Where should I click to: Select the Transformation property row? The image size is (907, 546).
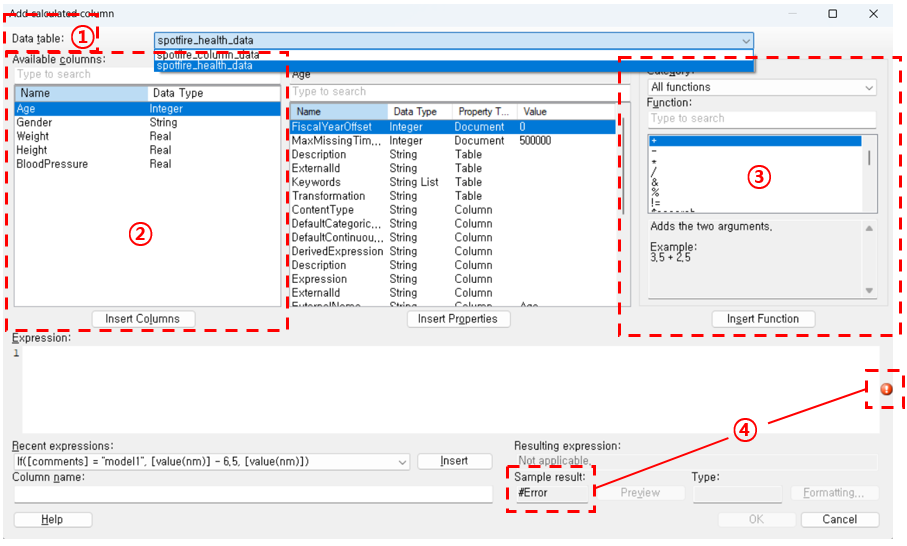pos(453,196)
